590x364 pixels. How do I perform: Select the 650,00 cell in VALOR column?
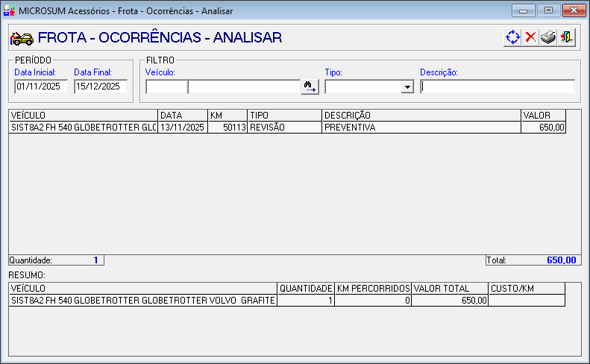[544, 128]
